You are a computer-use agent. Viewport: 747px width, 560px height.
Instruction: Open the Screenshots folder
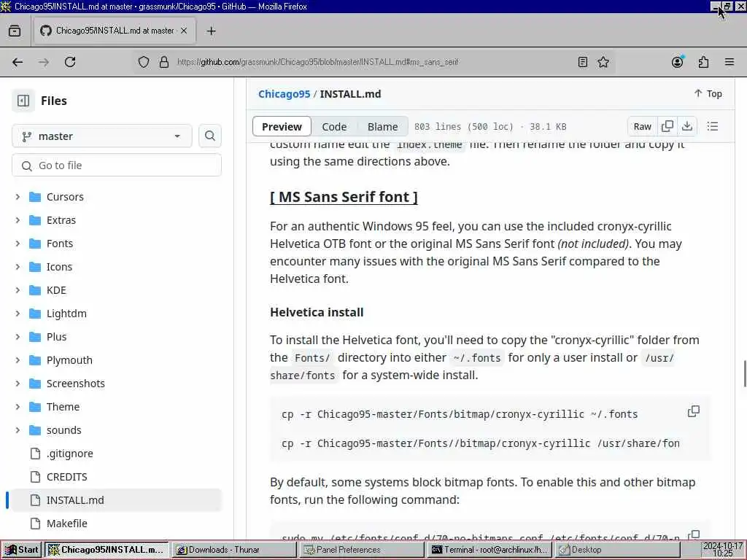(x=75, y=384)
